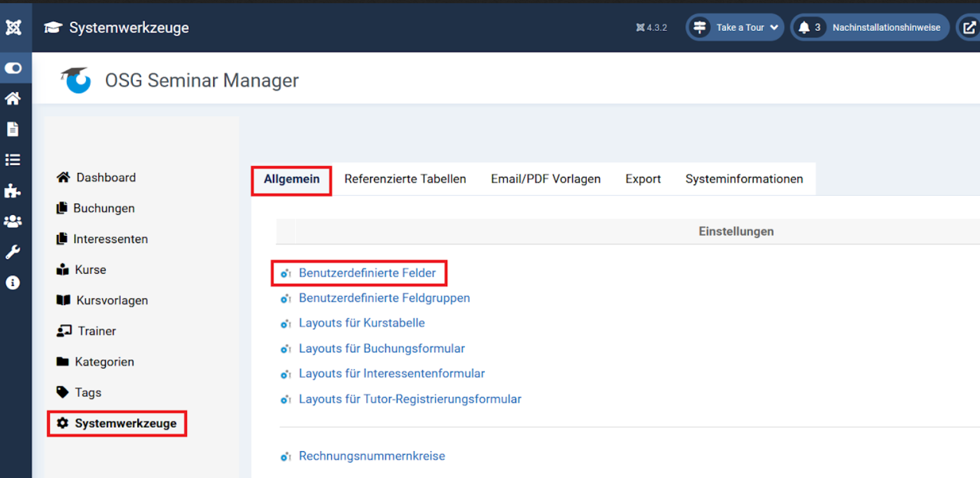This screenshot has width=980, height=478.
Task: Toggle the sidebar menu switch
Action: pyautogui.click(x=13, y=68)
